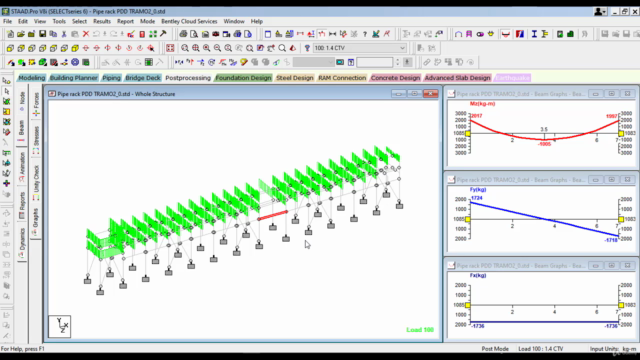Click the Zoom Out icon
The height and width of the screenshot is (360, 640).
click(217, 48)
